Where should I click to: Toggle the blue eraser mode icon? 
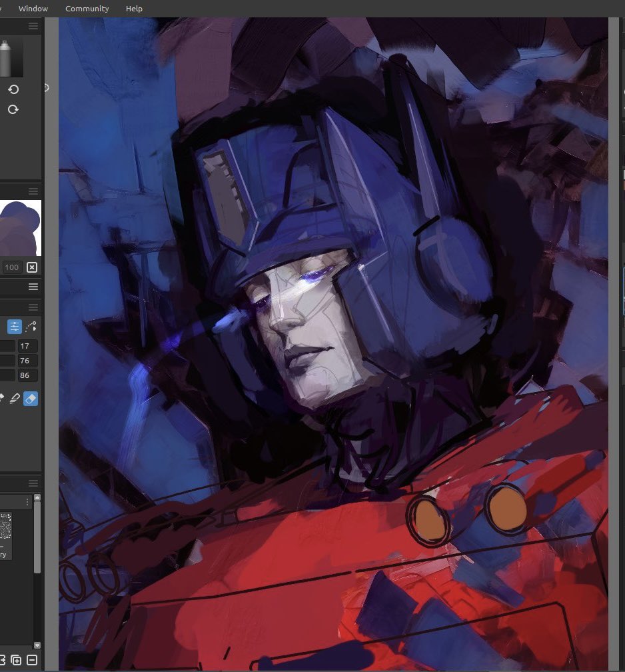point(31,399)
